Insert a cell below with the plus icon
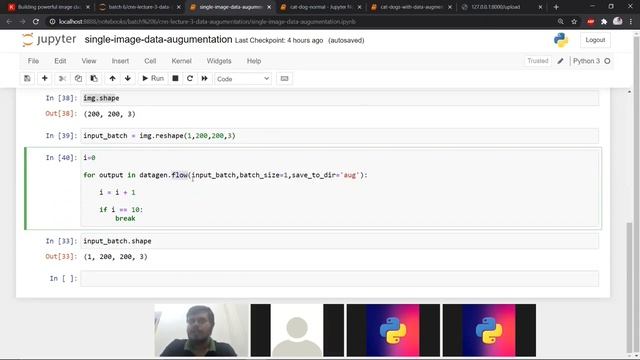 click(44, 78)
